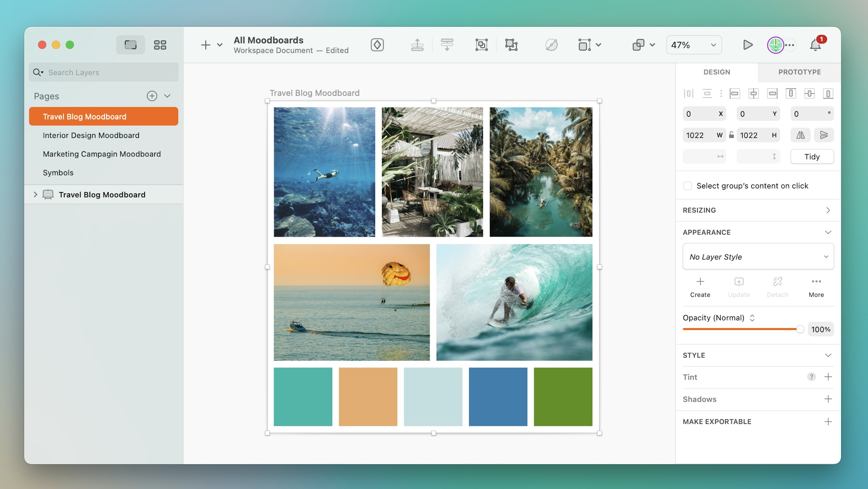Enable Select group's content on click

pos(688,186)
